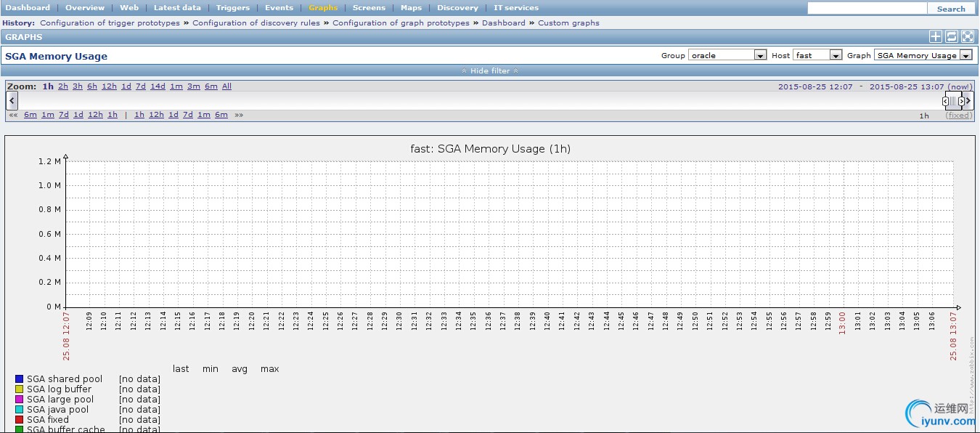
Task: Click the Search button
Action: [951, 9]
